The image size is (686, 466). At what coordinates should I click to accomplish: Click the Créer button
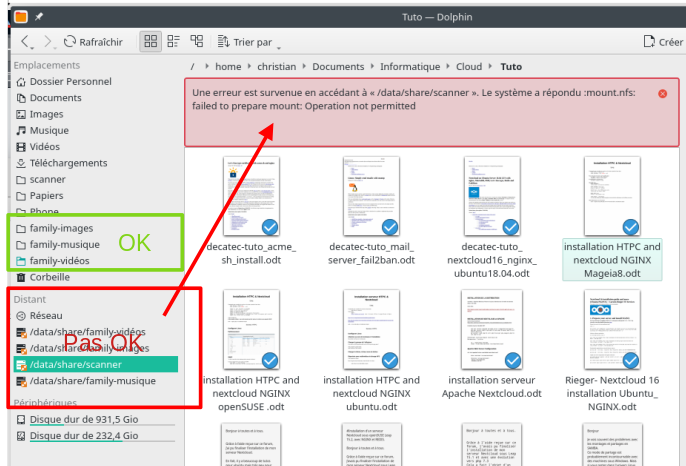point(663,42)
